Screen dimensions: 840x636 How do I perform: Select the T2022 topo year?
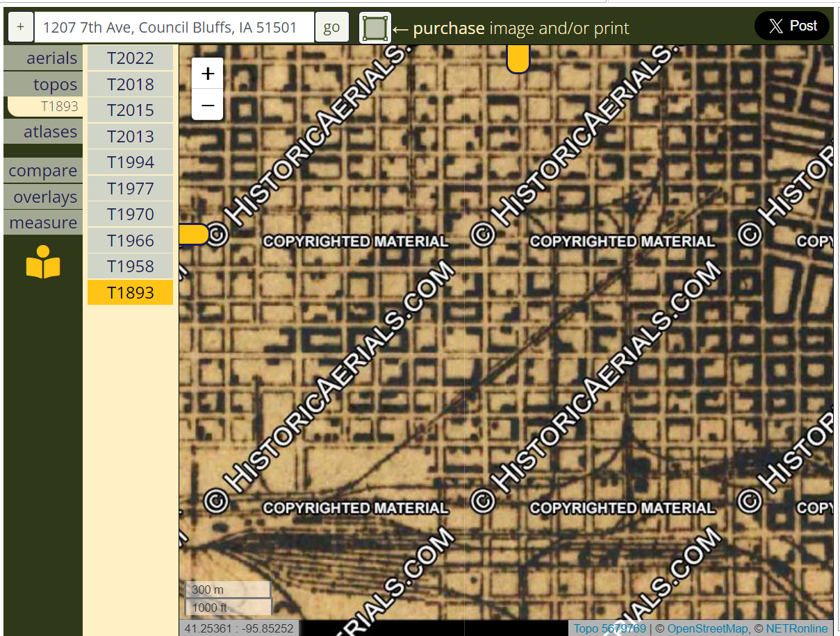pyautogui.click(x=131, y=58)
